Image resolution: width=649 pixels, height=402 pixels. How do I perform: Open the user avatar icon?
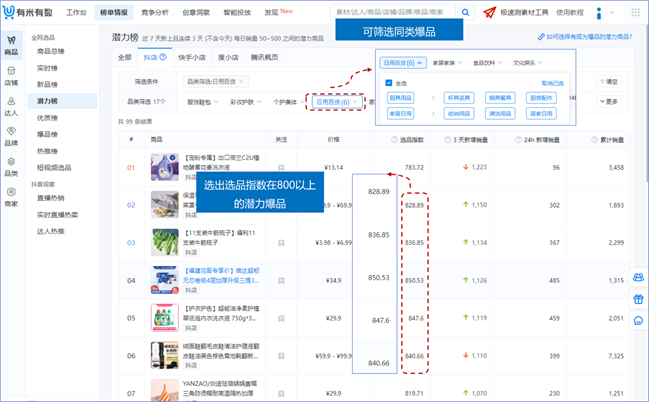tap(599, 13)
